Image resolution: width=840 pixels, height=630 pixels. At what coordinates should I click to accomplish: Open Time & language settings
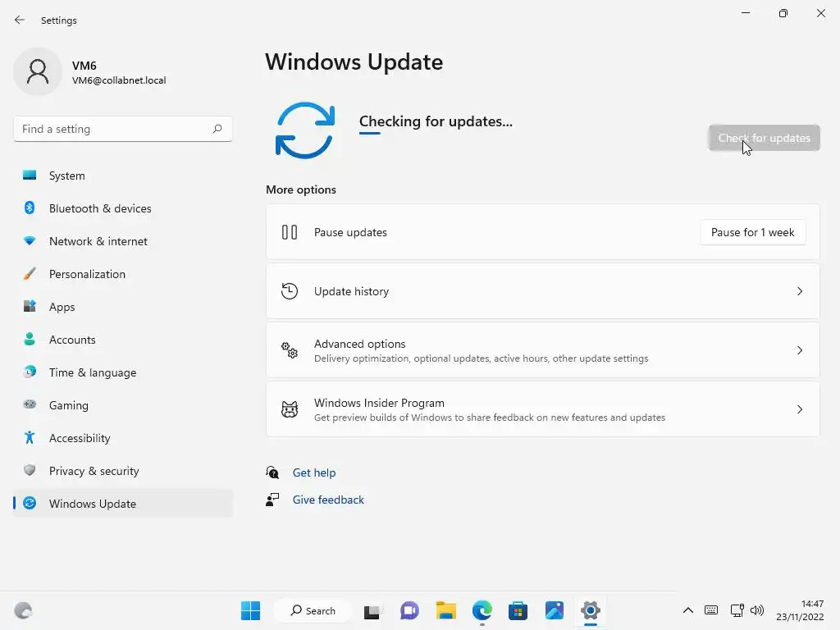[x=123, y=372]
